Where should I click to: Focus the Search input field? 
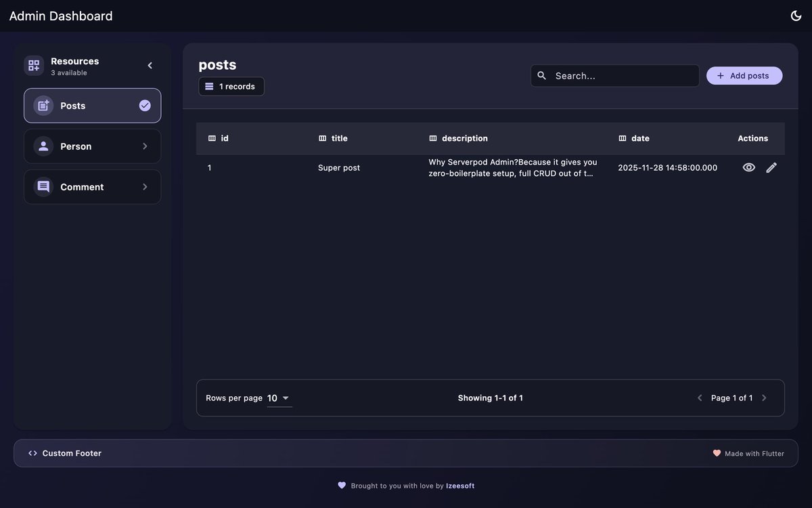[614, 76]
